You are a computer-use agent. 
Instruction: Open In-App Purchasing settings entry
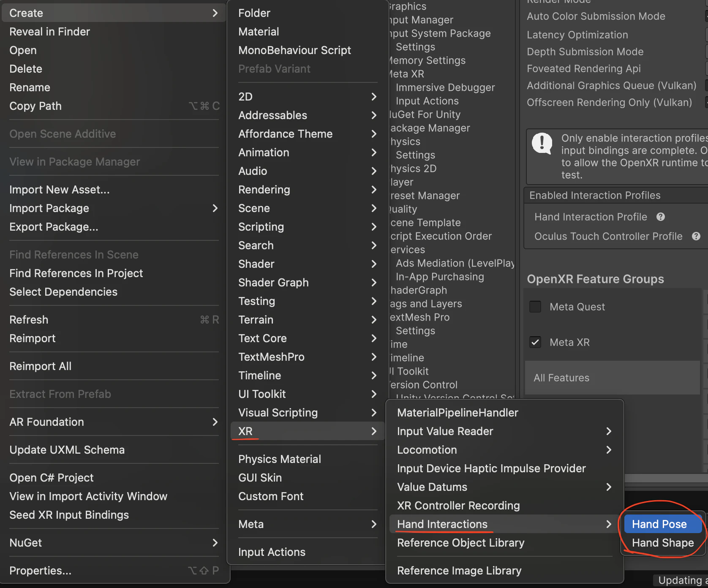[x=440, y=277]
